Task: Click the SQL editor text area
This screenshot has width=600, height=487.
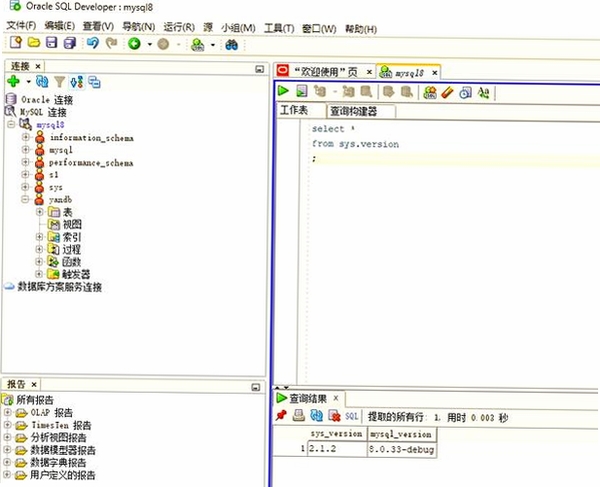Action: pyautogui.click(x=453, y=252)
